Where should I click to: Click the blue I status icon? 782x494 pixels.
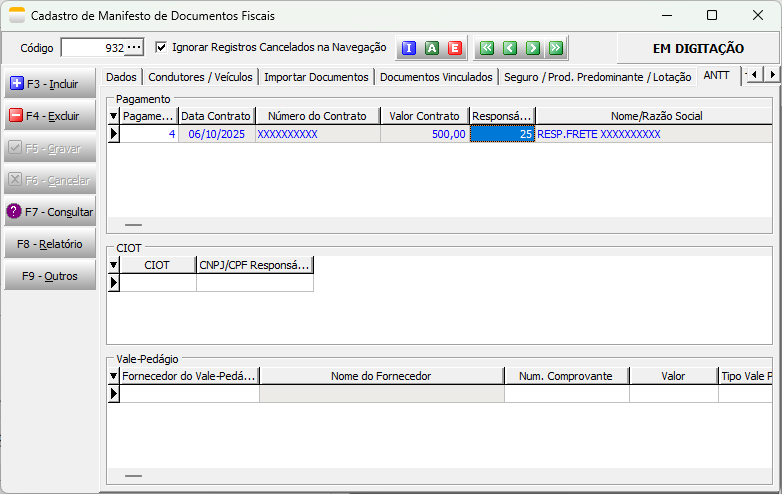click(x=408, y=48)
